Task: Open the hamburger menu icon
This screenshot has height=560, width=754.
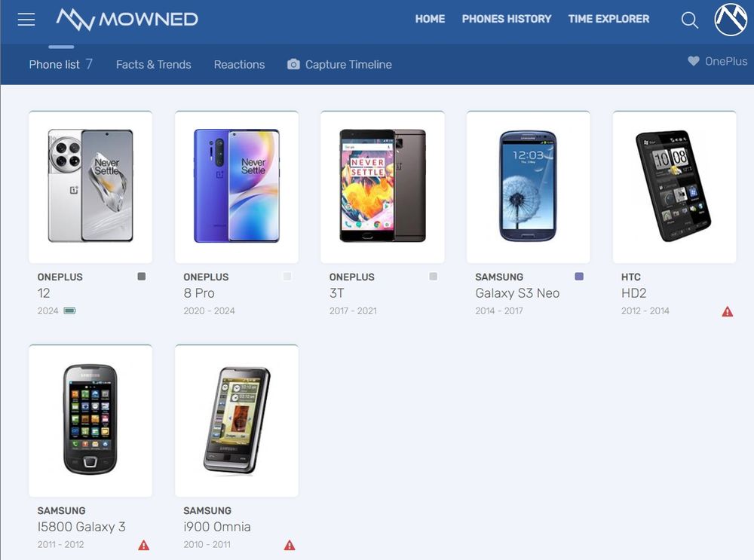Action: click(26, 20)
